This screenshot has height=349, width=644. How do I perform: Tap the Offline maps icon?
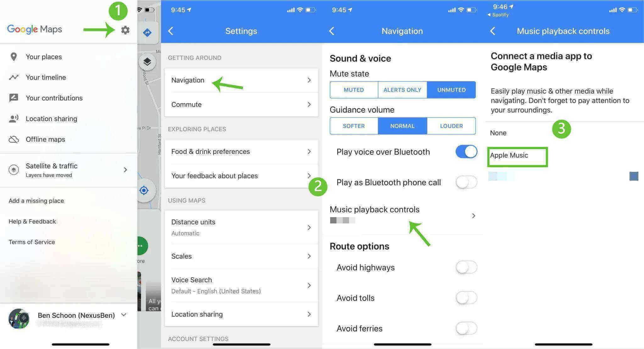click(13, 139)
